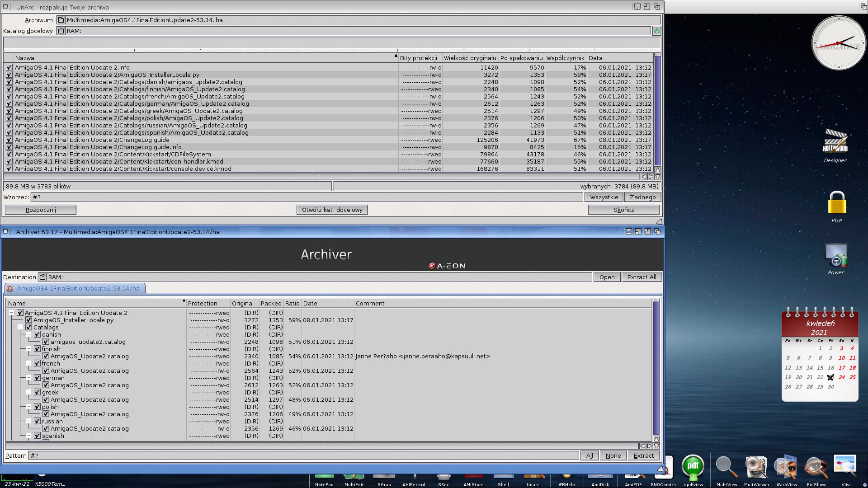Viewport: 868px width, 488px height.
Task: Click the Archiver Destination RAM: field
Action: (x=319, y=277)
